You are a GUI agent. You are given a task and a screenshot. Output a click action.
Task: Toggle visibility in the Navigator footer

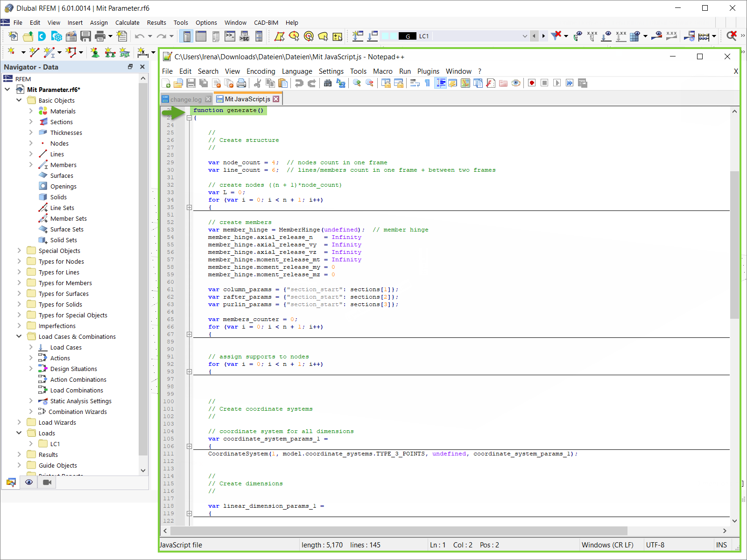[x=29, y=482]
